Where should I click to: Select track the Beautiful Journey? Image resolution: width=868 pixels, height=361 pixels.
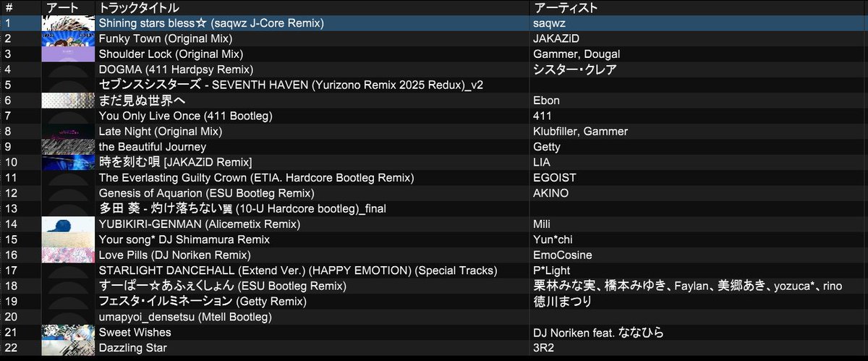[x=153, y=147]
